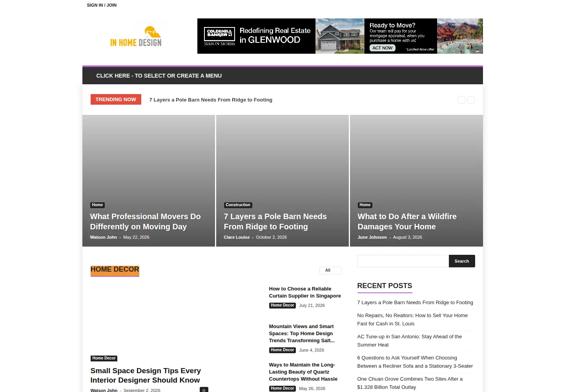Expand the All filter dropdown
This screenshot has width=565, height=392.
click(330, 270)
